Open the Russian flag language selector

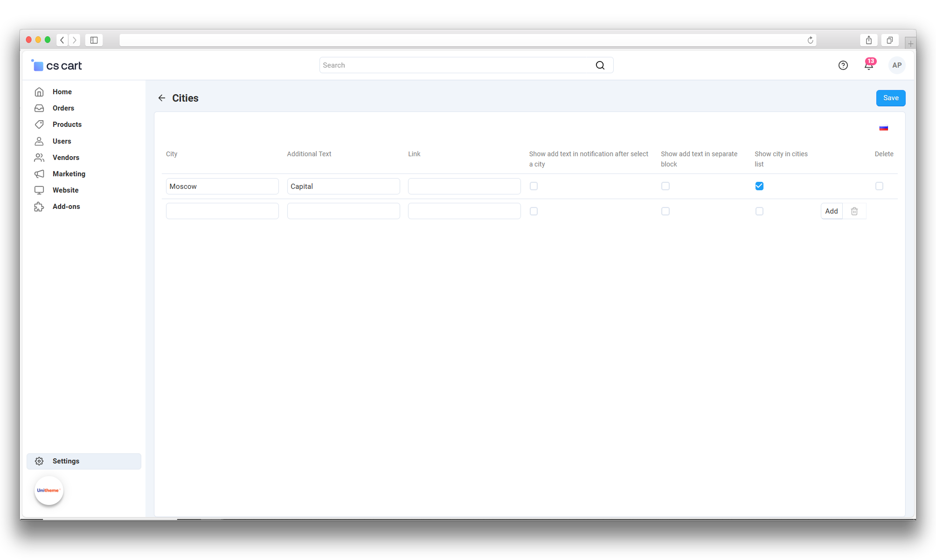pos(883,128)
